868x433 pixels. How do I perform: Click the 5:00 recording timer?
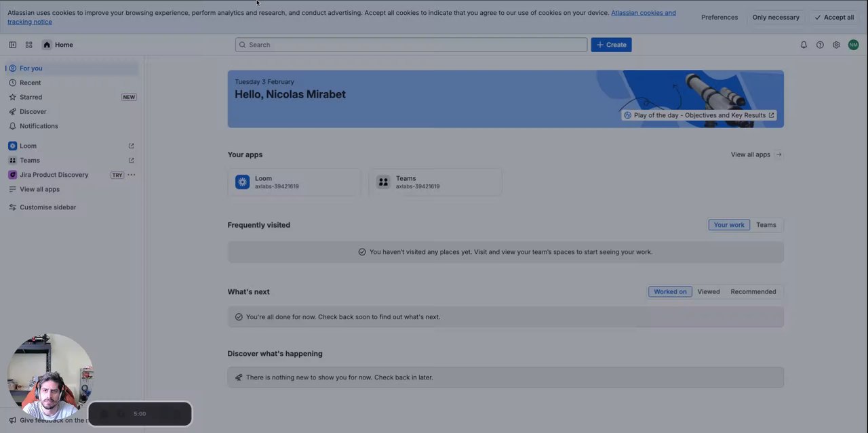click(x=140, y=414)
